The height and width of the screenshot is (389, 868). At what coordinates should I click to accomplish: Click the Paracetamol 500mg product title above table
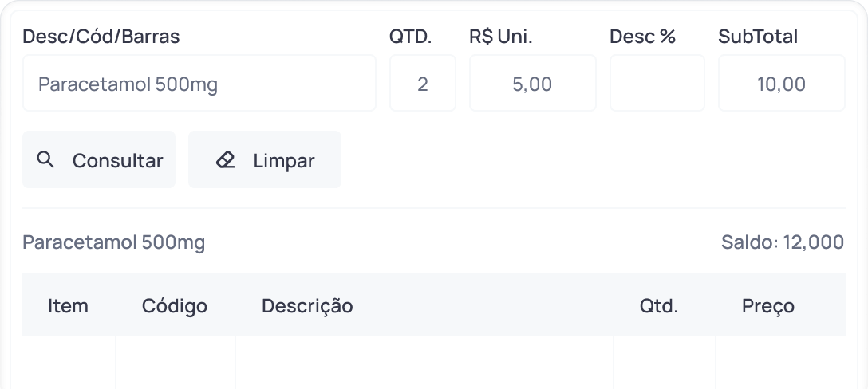(113, 242)
